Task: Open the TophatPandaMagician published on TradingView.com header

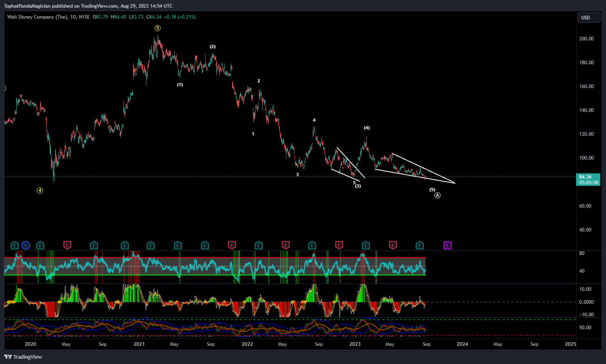Action: click(88, 6)
